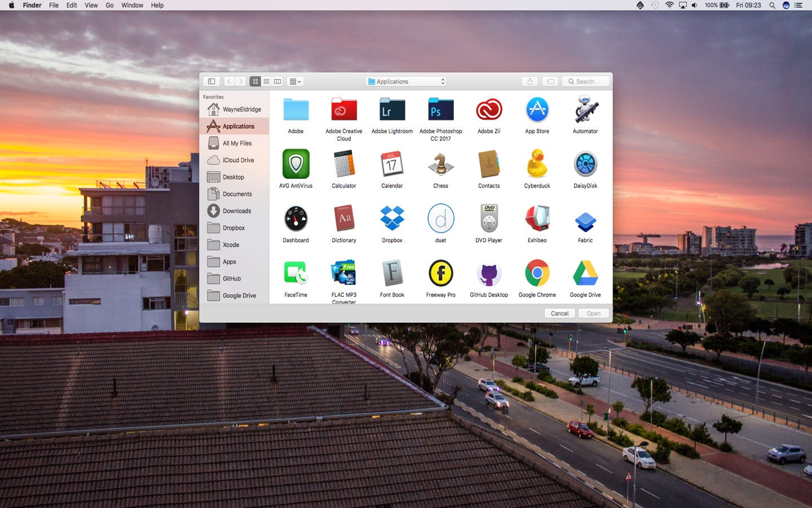Select the Google Drive app icon in grid
The image size is (812, 508).
click(x=585, y=273)
